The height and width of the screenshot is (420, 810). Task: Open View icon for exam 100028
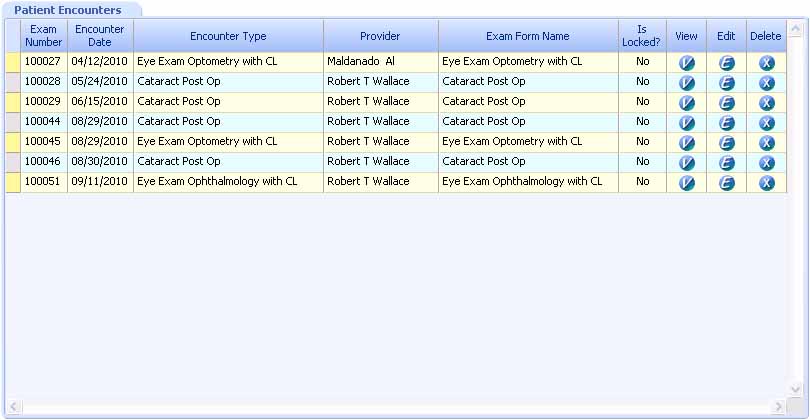point(687,83)
